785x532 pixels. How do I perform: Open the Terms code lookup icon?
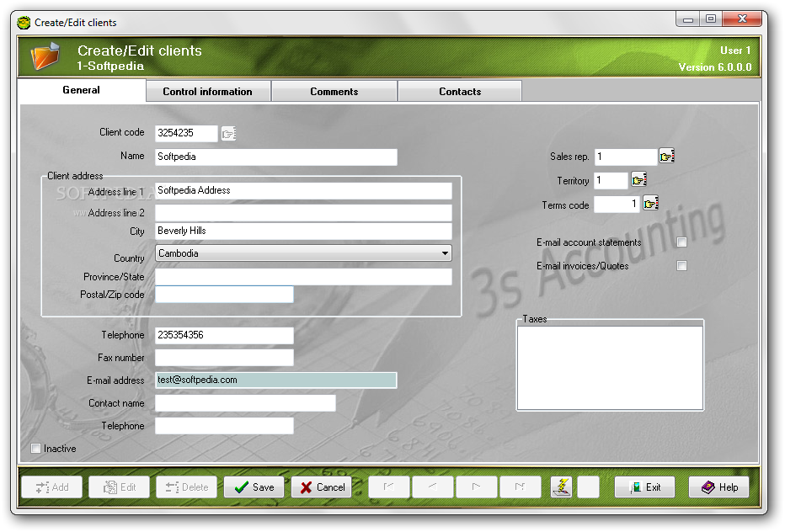tap(650, 203)
